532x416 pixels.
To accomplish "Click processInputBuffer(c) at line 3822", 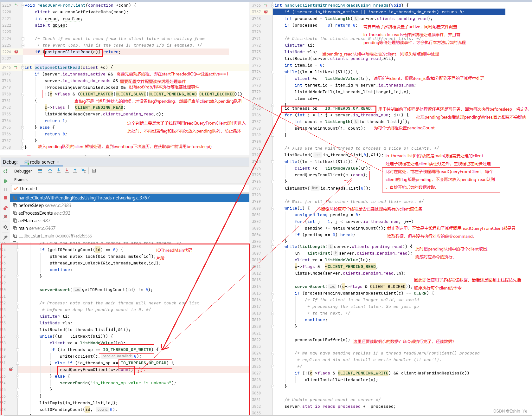I will [x=322, y=340].
